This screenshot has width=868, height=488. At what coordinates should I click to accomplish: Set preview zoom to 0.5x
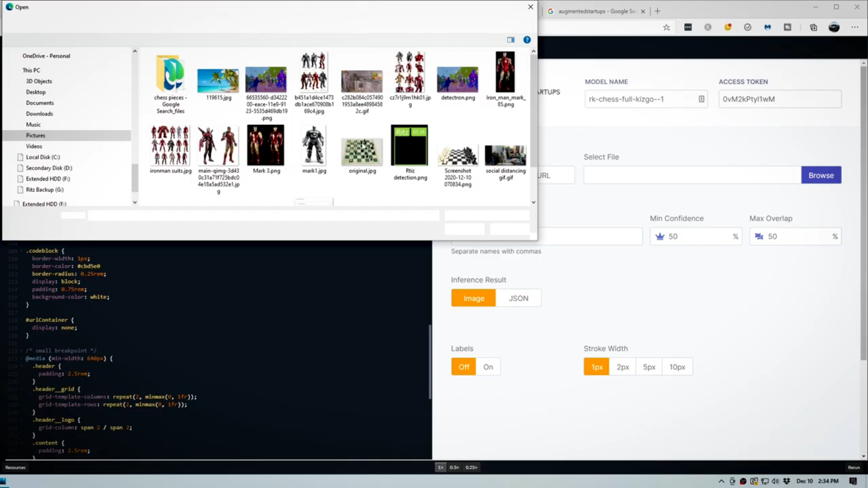454,468
